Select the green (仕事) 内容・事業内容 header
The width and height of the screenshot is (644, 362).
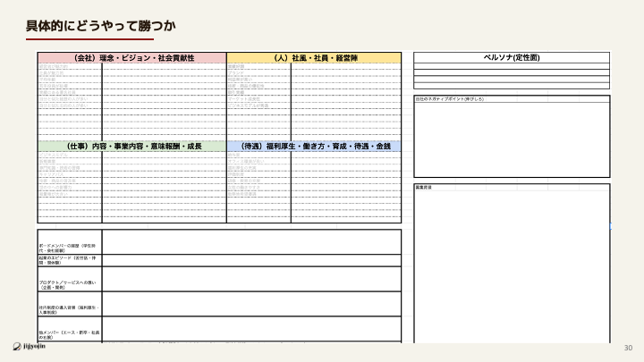[x=132, y=146]
